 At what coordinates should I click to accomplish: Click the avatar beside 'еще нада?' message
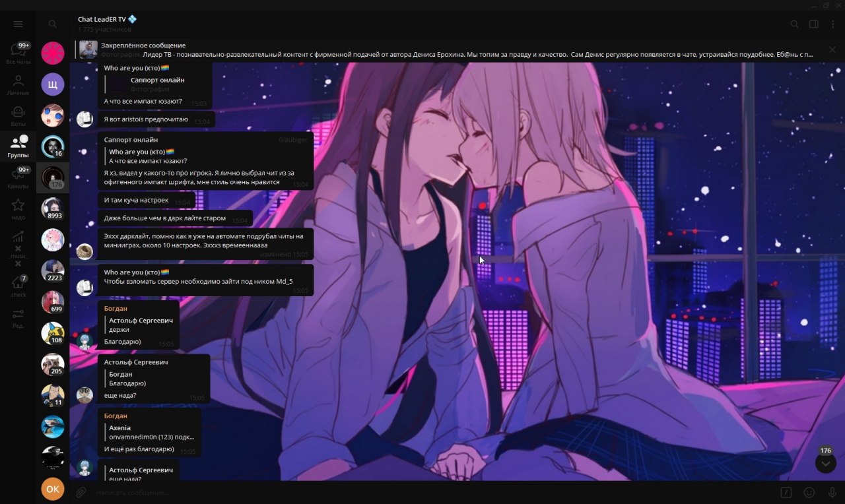(84, 394)
